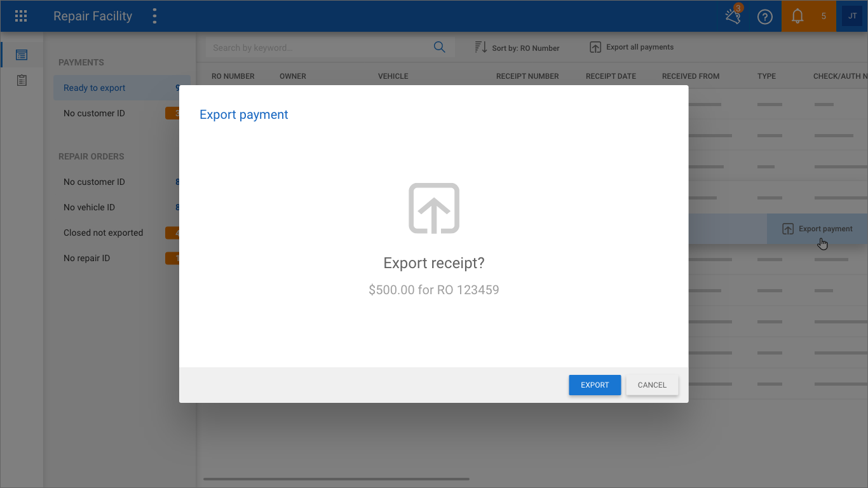Select Closed not exported filter
This screenshot has width=868, height=488.
[104, 233]
